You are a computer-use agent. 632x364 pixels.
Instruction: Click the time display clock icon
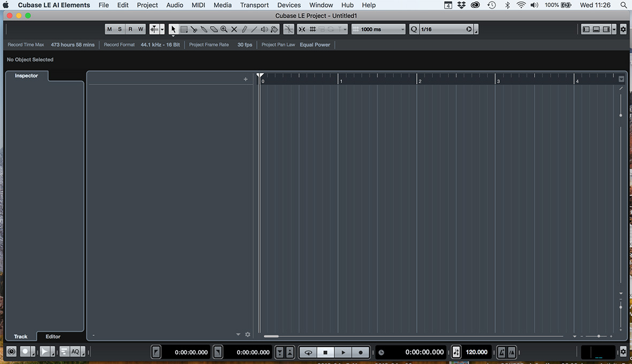(382, 352)
